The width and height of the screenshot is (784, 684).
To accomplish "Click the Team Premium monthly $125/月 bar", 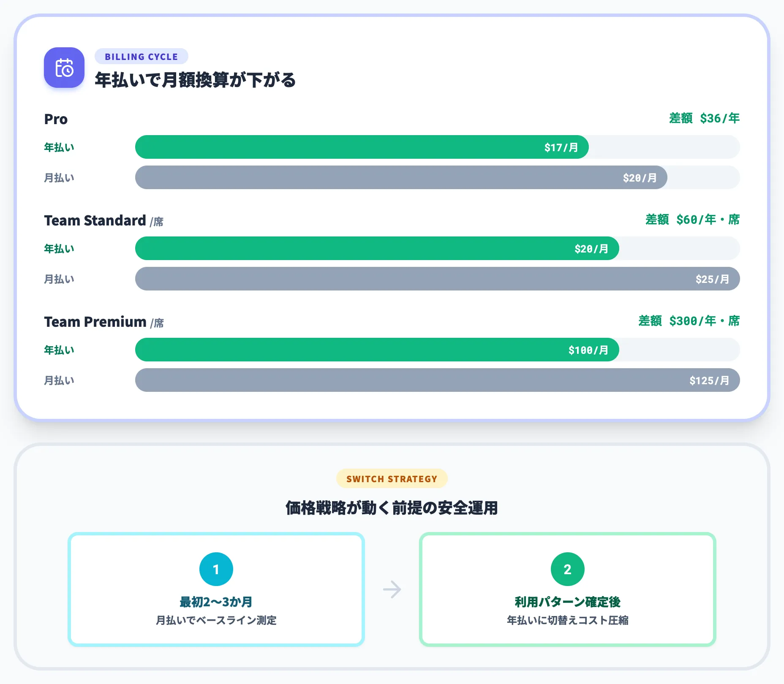I will click(437, 380).
